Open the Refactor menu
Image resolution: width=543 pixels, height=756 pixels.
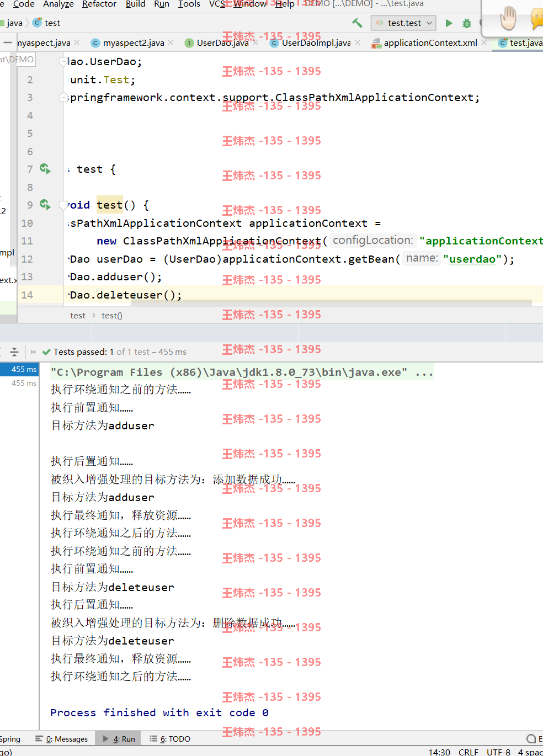click(x=99, y=4)
